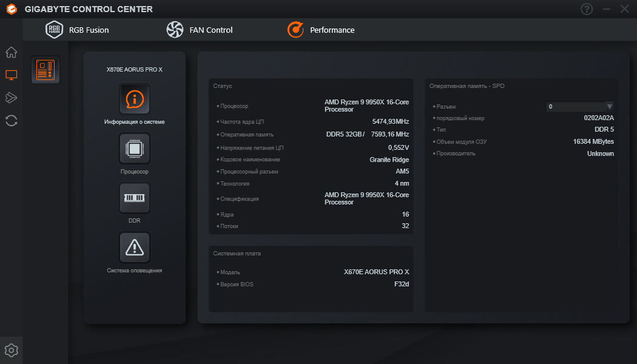Screen dimensions: 637x364
Task: Open the paper-plane icon in sidebar
Action: point(12,98)
